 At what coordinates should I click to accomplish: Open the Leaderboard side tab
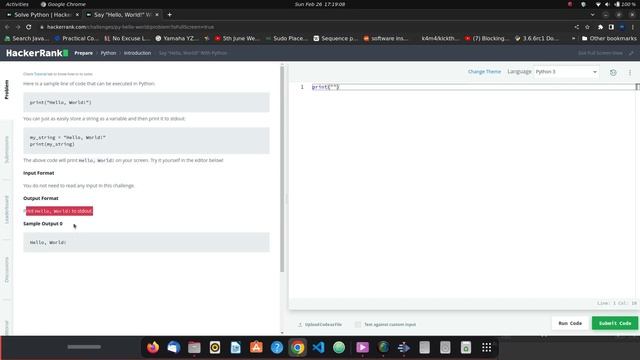pyautogui.click(x=7, y=209)
